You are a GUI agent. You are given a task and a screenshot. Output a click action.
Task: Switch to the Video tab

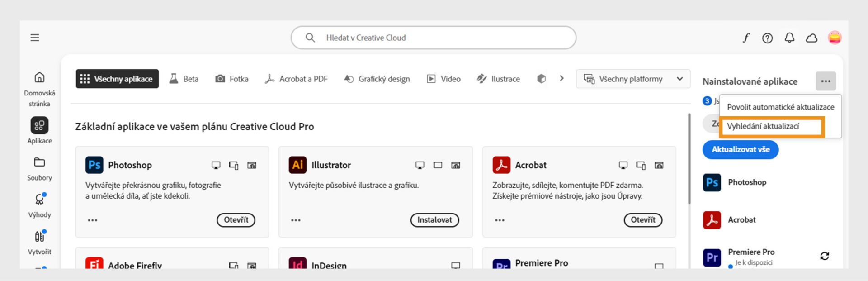tap(444, 79)
